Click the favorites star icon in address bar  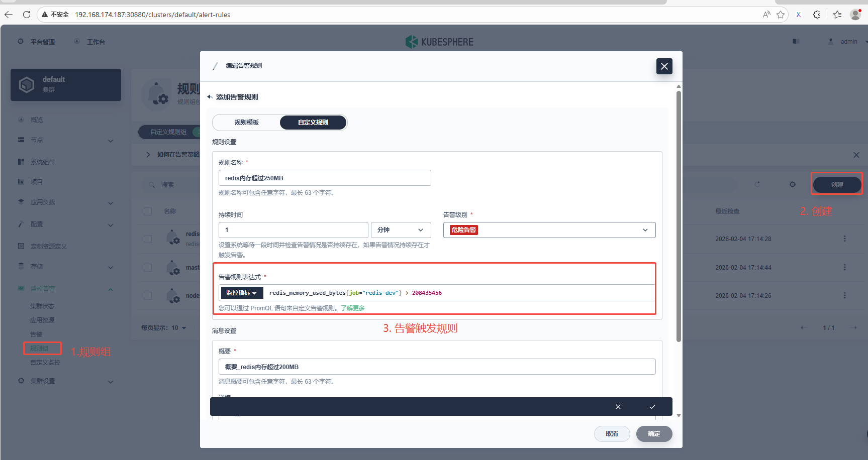click(x=781, y=15)
